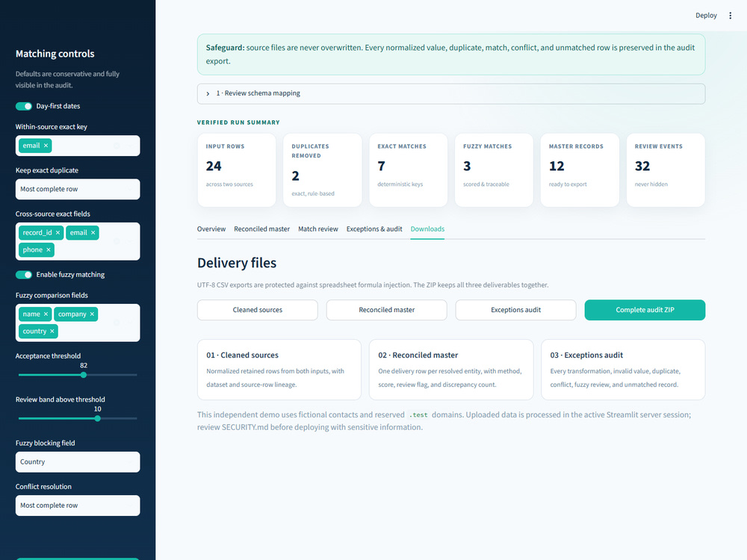Adjust the Acceptance threshold slider handle

pyautogui.click(x=84, y=376)
